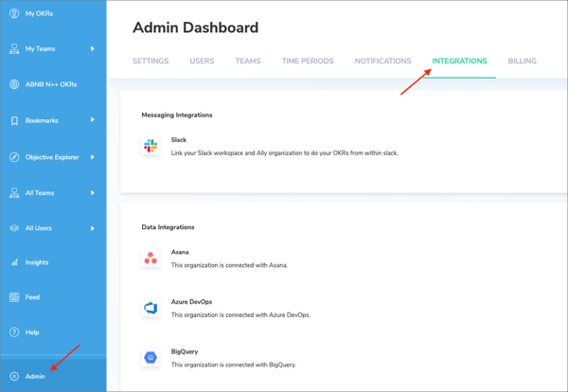Switch to the Settings tab

click(151, 62)
